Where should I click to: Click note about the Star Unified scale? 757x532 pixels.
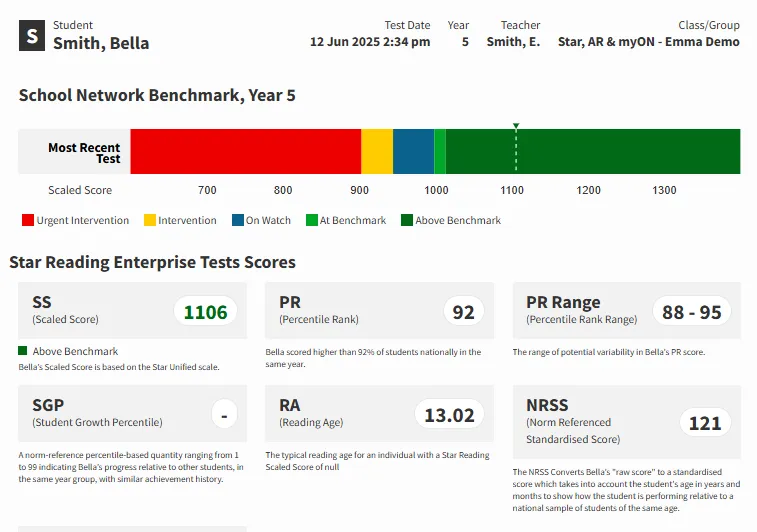[119, 367]
